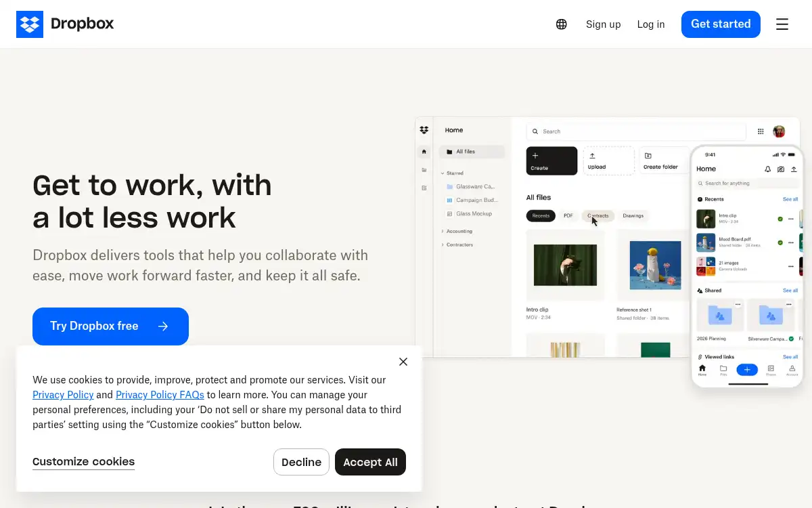The width and height of the screenshot is (812, 508).
Task: Click the Dropbox logo in the header
Action: click(65, 24)
